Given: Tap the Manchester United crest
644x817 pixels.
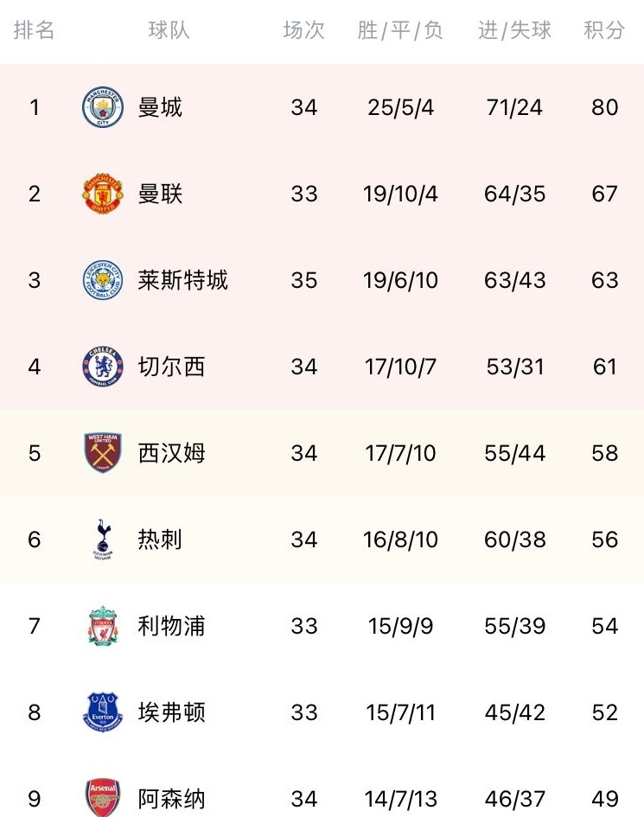Looking at the screenshot, I should [x=103, y=194].
